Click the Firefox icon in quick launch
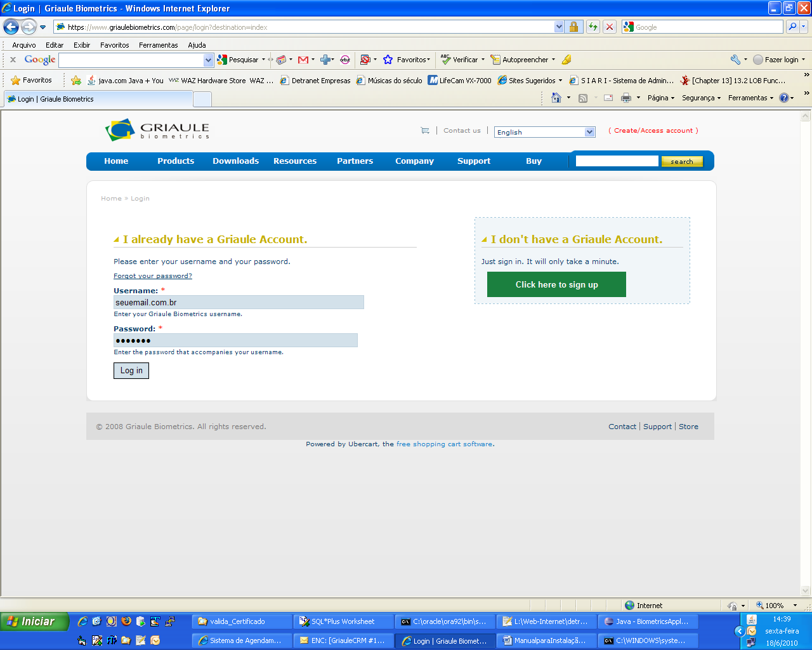The height and width of the screenshot is (650, 812). tap(126, 621)
